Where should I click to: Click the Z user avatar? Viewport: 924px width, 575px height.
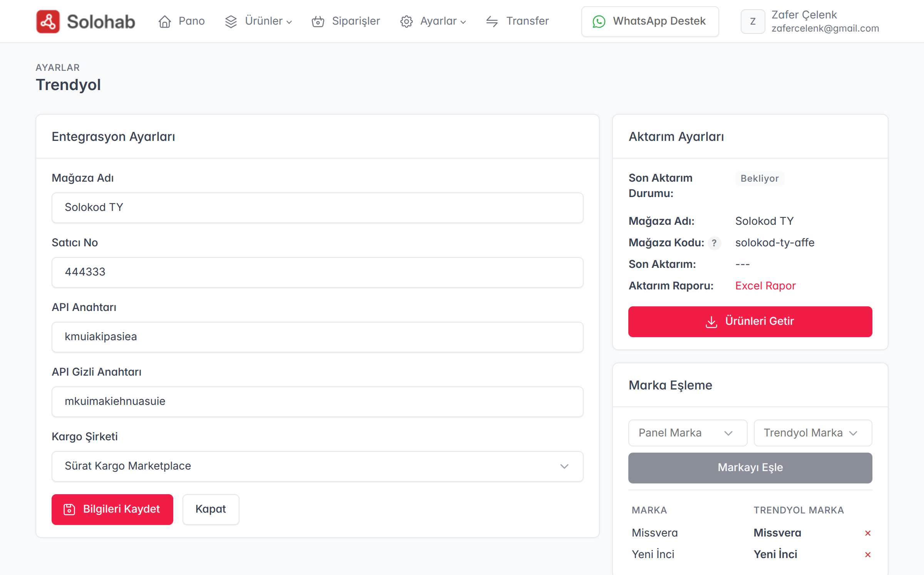click(753, 22)
